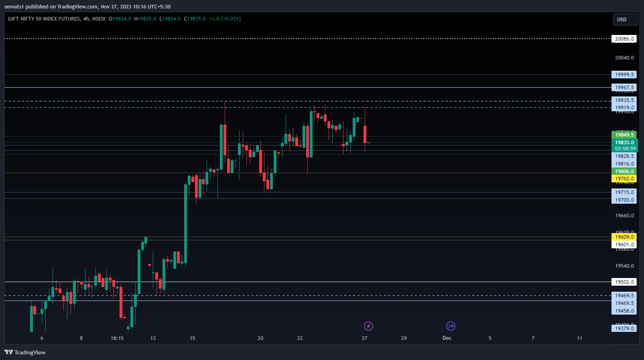Image resolution: width=644 pixels, height=360 pixels.
Task: Click date 13 on time axis
Action: click(x=153, y=338)
